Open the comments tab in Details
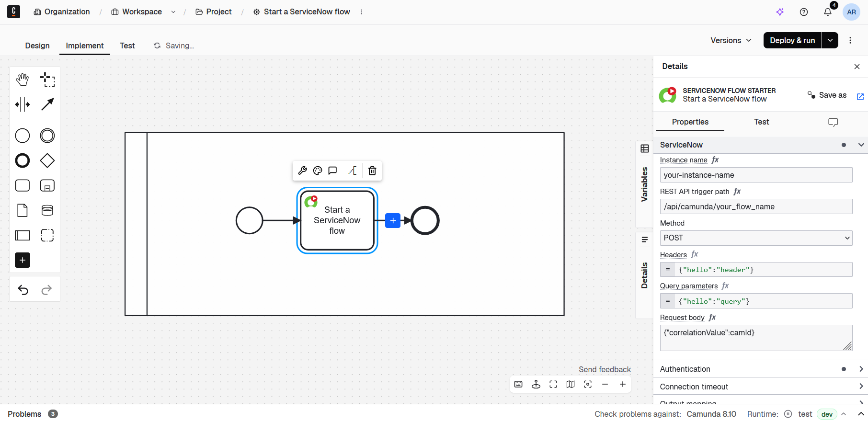 click(833, 122)
